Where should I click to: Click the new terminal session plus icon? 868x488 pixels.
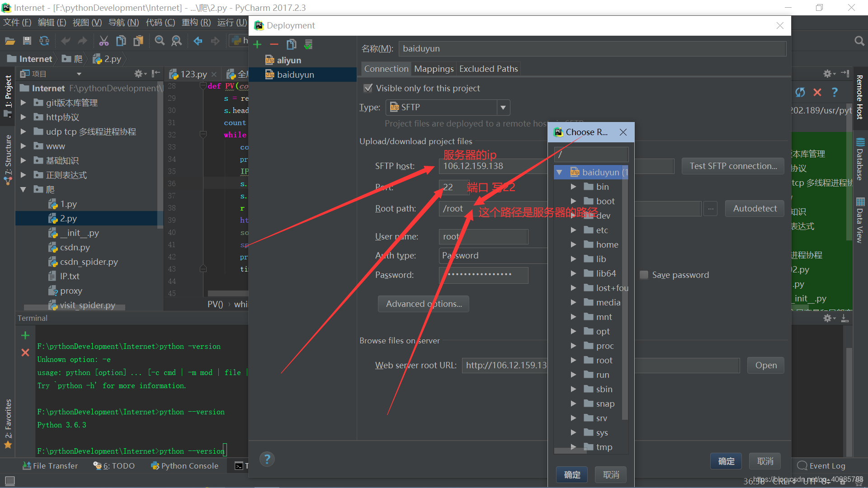click(25, 335)
